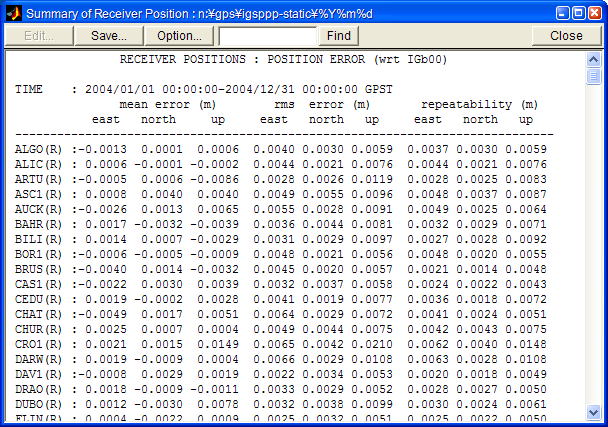Screen dimensions: 608x427
Task: Open the Option... dialog
Action: [x=179, y=35]
